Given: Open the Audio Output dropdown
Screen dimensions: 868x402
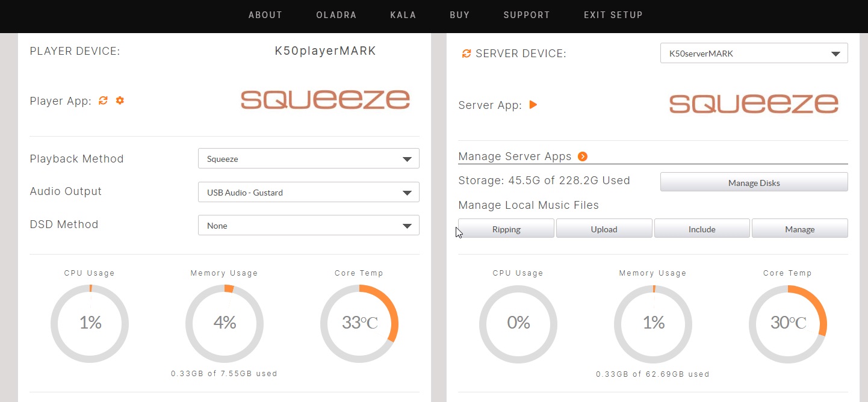Looking at the screenshot, I should tap(308, 193).
